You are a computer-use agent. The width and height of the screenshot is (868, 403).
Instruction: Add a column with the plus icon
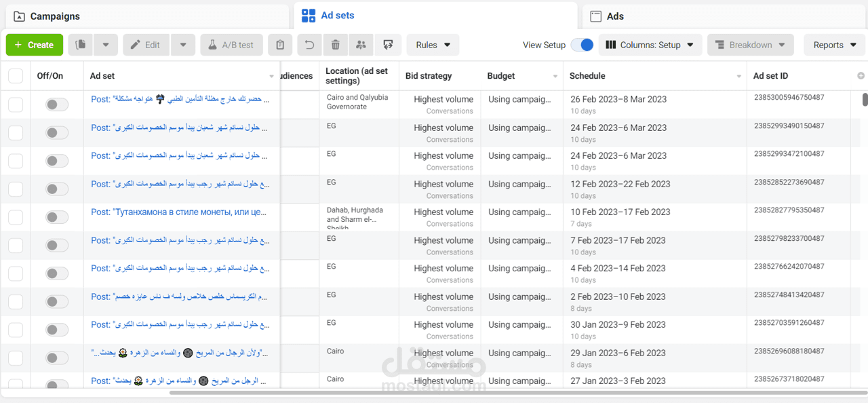click(x=861, y=76)
